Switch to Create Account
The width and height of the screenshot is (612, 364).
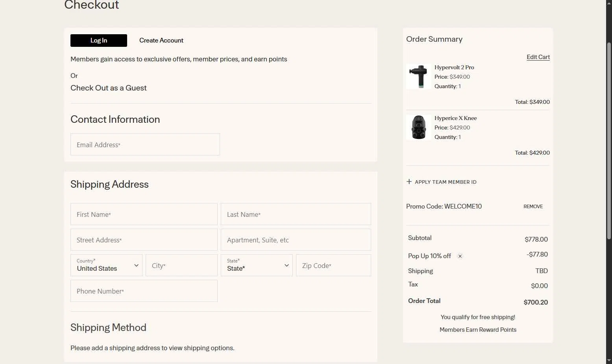point(161,41)
